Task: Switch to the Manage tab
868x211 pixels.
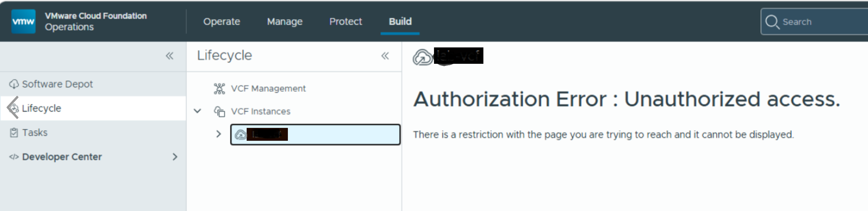Action: (285, 22)
